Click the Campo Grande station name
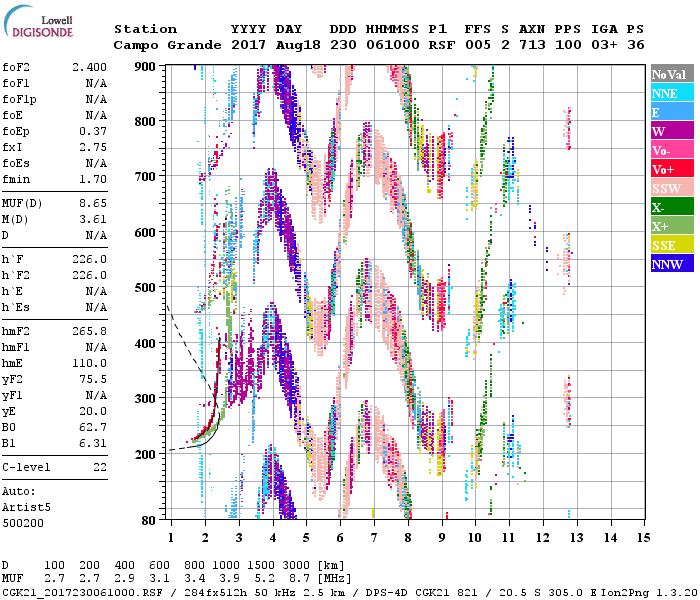Viewport: 700px width, 600px height. 160,45
